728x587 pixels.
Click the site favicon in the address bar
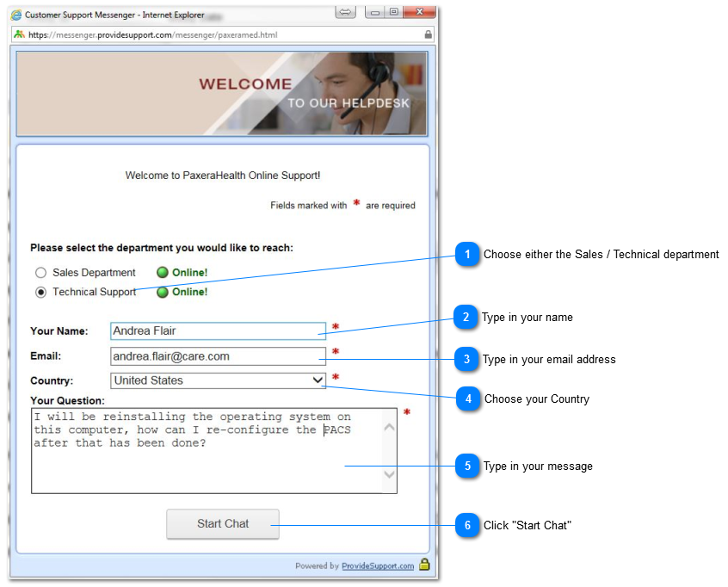click(x=20, y=34)
